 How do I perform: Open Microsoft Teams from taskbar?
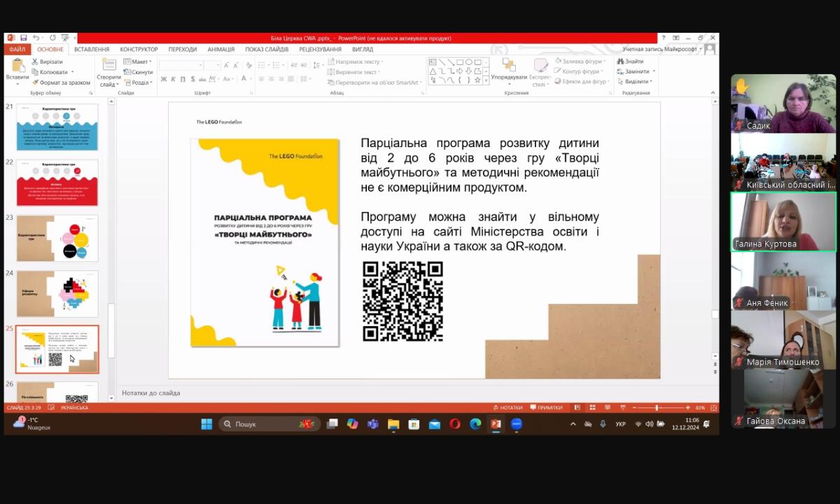(373, 423)
